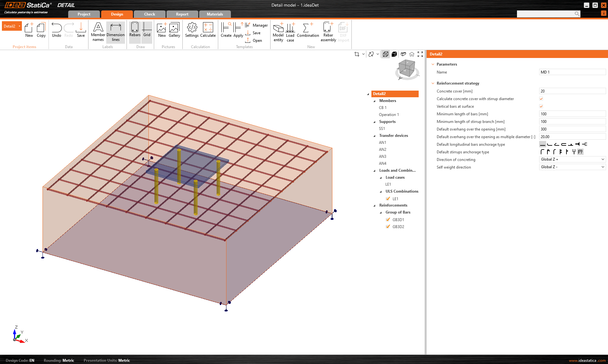Click the Concrete cover input field
This screenshot has height=364, width=608.
click(572, 91)
